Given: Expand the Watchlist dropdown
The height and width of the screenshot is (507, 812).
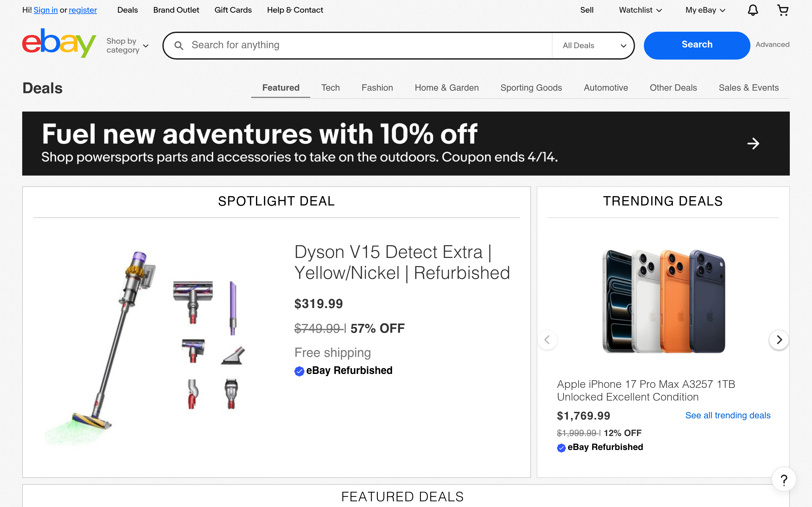Looking at the screenshot, I should pyautogui.click(x=640, y=10).
